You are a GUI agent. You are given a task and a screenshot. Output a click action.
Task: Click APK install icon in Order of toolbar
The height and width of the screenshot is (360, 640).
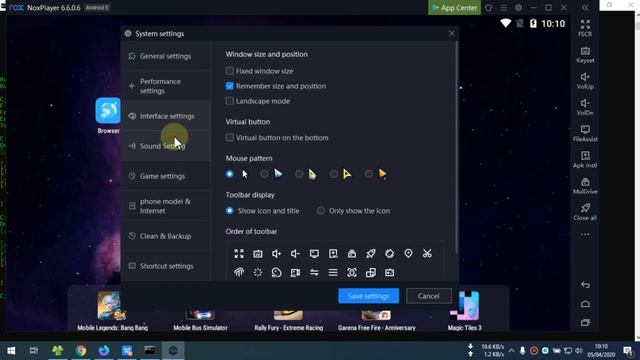pyautogui.click(x=333, y=253)
